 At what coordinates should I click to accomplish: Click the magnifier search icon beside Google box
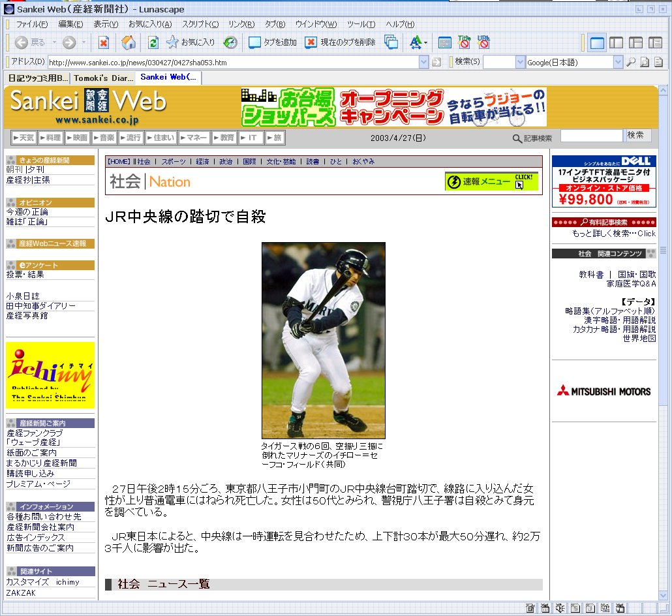631,62
